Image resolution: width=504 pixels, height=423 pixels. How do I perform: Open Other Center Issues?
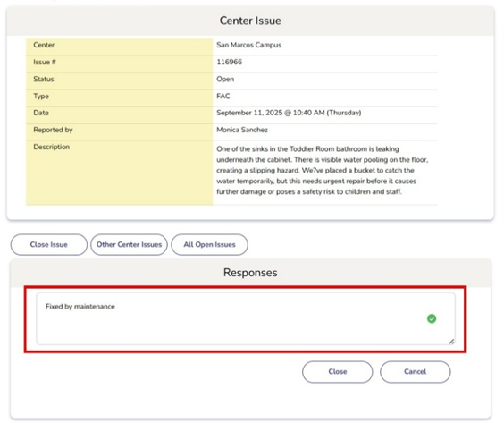[130, 245]
